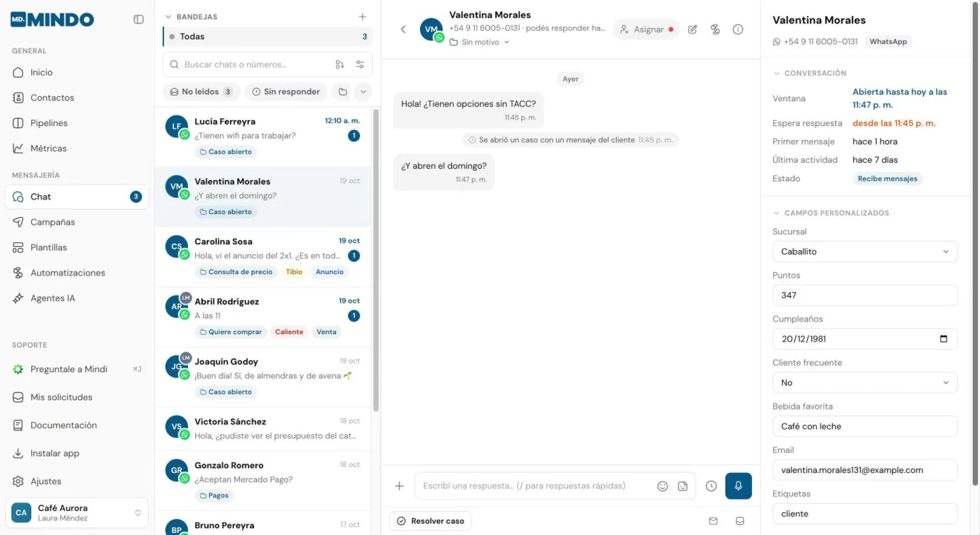Go back with the left arrow icon
The image size is (980, 535).
pyautogui.click(x=403, y=29)
